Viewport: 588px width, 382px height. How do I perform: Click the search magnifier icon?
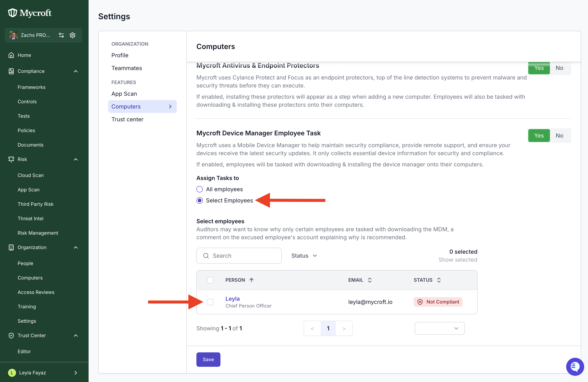[206, 256]
